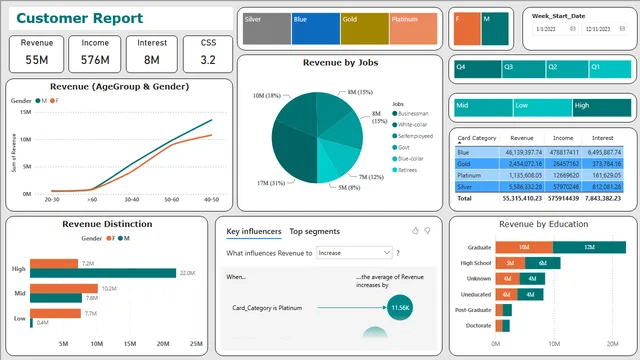Viewport: 640px width, 360px height.
Task: Click the Income 576M KPI card
Action: (x=95, y=54)
